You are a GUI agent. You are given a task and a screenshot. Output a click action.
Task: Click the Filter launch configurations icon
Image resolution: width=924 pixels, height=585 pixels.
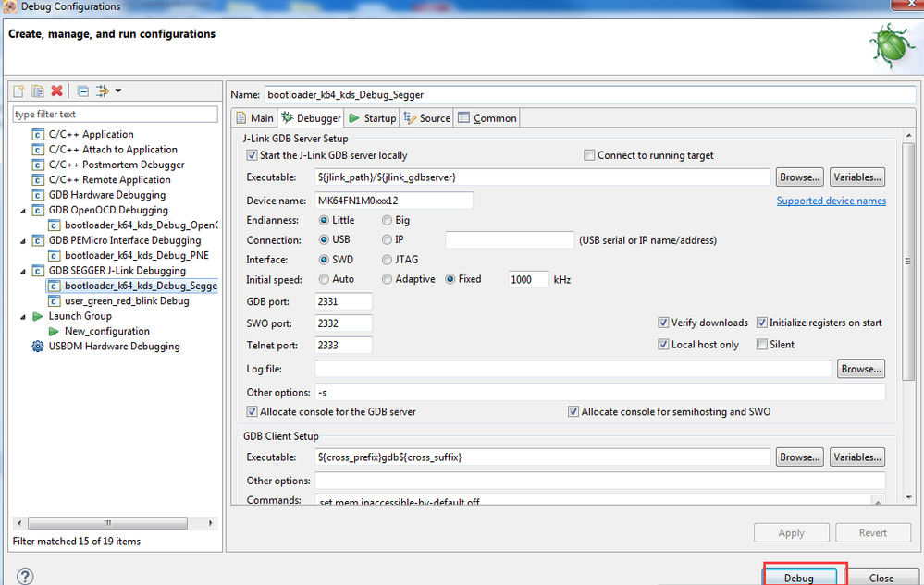pos(103,91)
